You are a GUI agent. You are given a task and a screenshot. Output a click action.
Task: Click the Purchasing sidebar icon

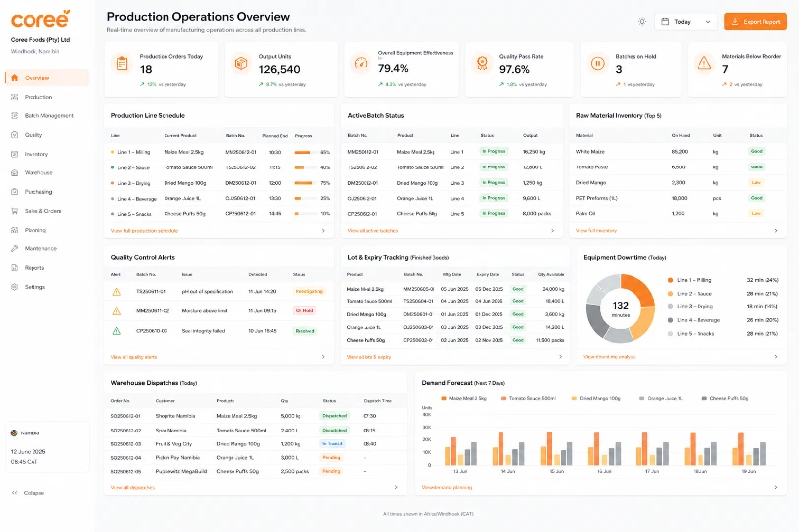pyautogui.click(x=14, y=191)
